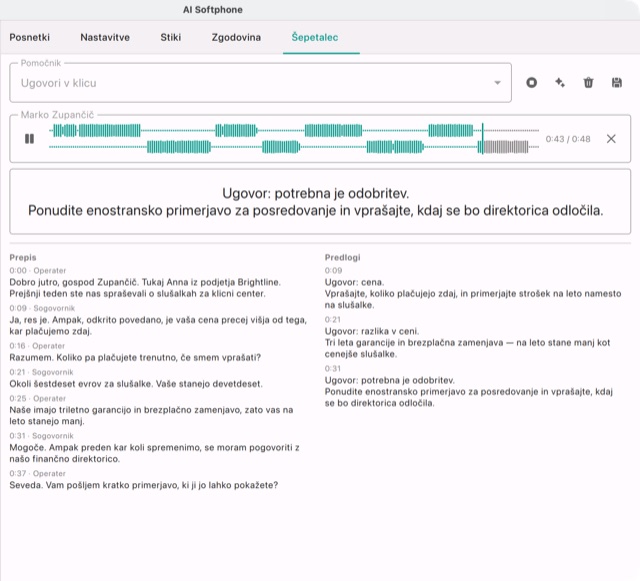Select suggestion text 'Vprašajte, koliko plačujejo zdaj'
Image resolution: width=640 pixels, height=581 pixels.
click(x=473, y=299)
